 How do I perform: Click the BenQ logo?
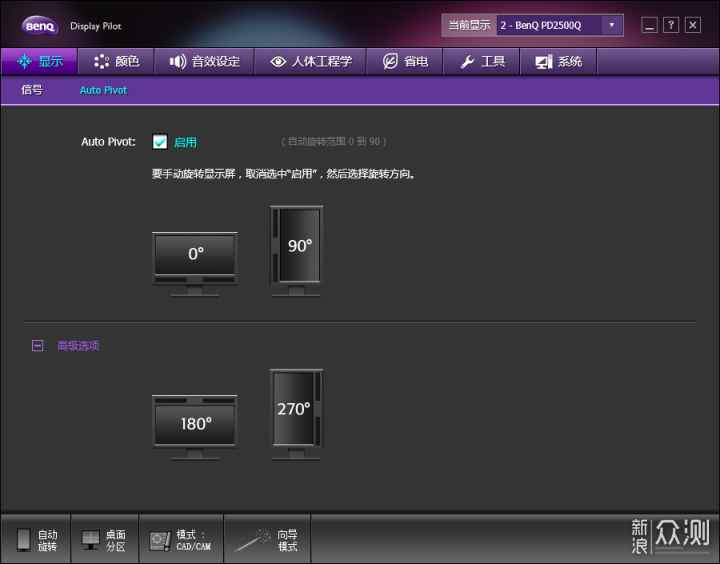coord(40,26)
